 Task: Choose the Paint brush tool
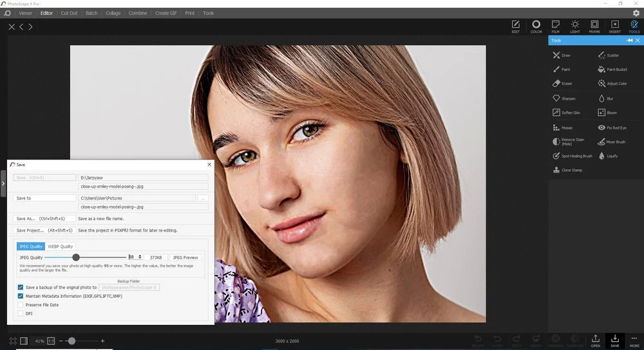click(x=562, y=69)
